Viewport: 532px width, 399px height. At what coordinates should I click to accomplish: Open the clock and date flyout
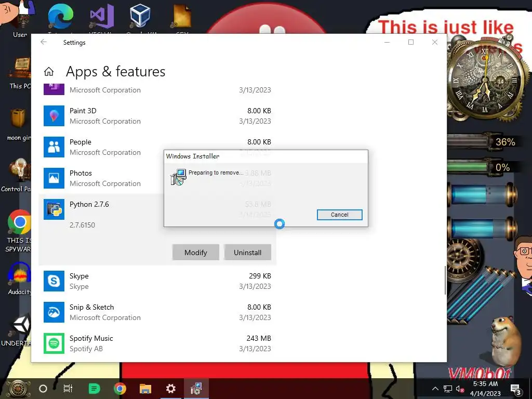point(485,389)
